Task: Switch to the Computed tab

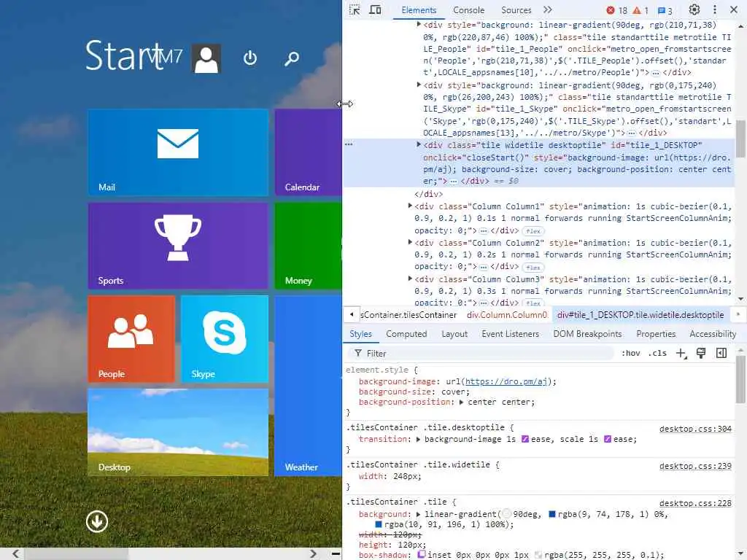Action: [406, 334]
